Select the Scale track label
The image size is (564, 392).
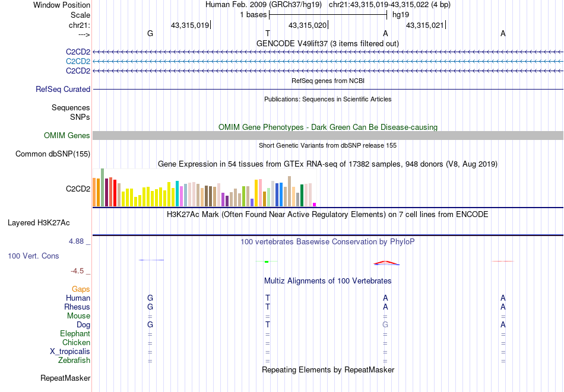pyautogui.click(x=80, y=15)
